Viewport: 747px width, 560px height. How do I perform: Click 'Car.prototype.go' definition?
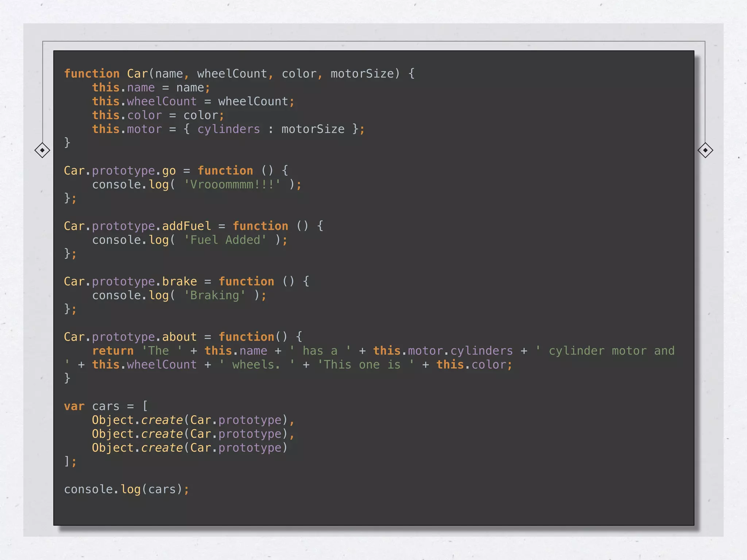pos(120,171)
